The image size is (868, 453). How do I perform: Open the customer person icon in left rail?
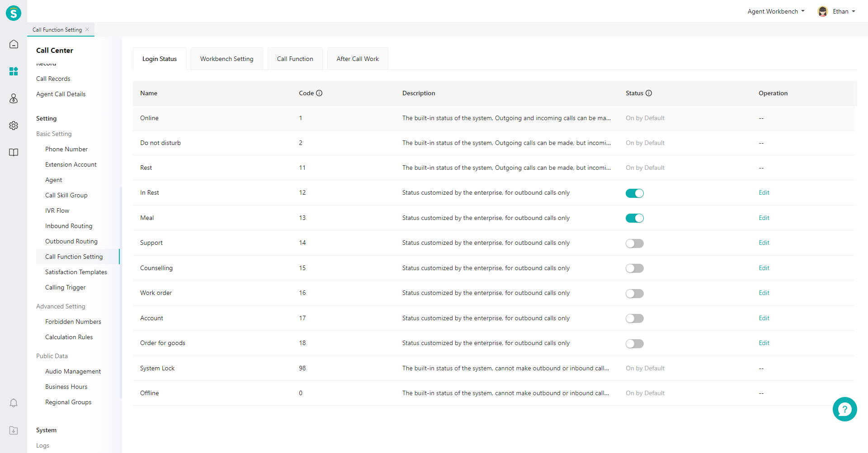coord(14,98)
